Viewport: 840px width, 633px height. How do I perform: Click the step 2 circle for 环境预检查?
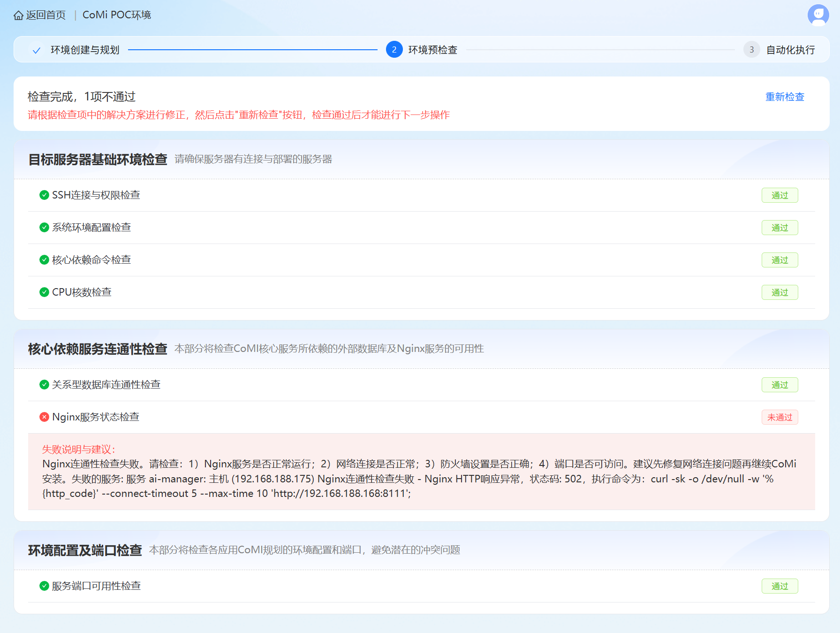394,50
